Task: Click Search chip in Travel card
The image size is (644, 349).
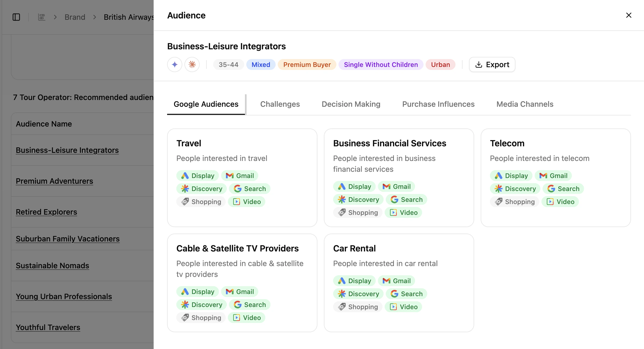Action: click(250, 189)
